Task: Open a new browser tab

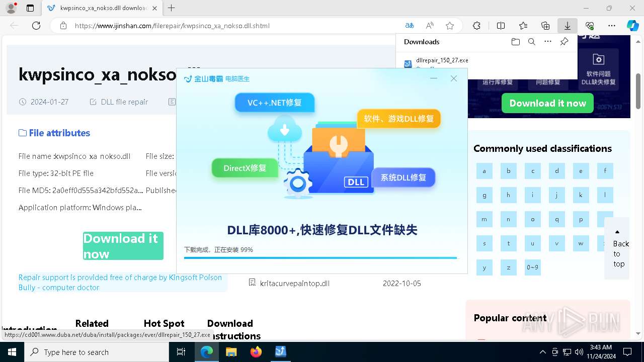Action: click(172, 8)
